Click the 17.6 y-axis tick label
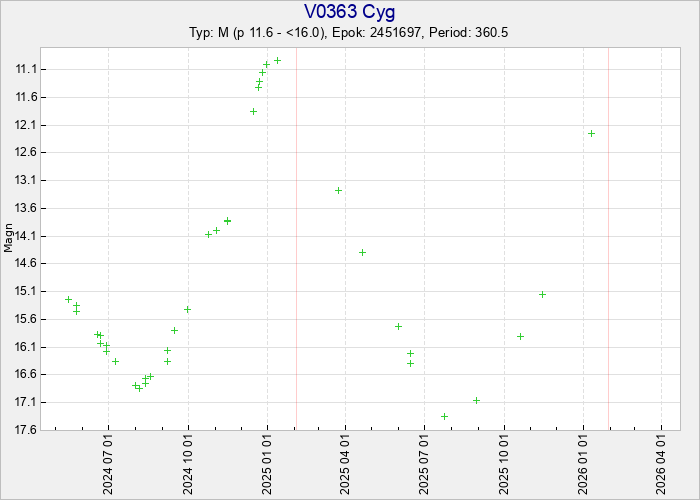Viewport: 700px width, 500px height. pyautogui.click(x=25, y=430)
